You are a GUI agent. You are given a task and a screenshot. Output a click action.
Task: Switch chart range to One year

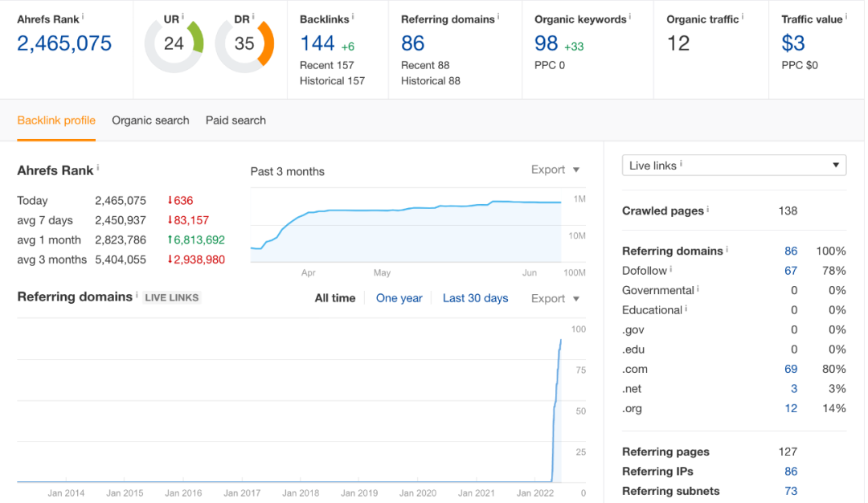pyautogui.click(x=399, y=298)
